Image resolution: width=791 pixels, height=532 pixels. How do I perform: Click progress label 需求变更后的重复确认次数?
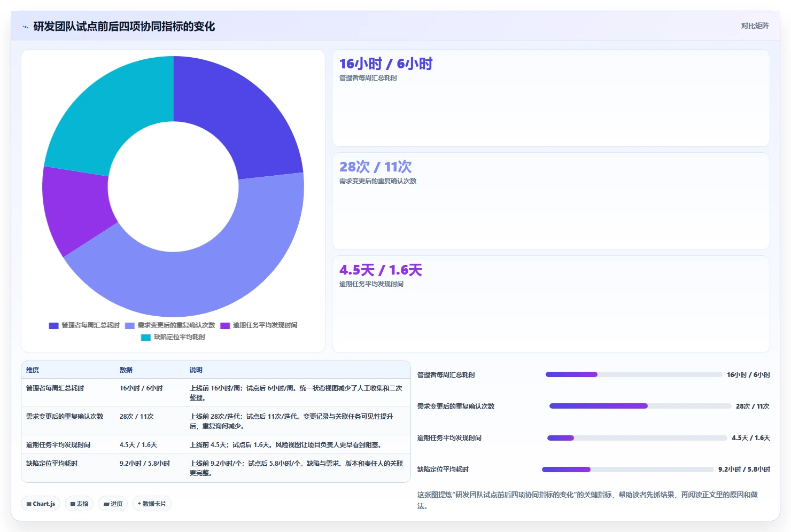coord(456,406)
